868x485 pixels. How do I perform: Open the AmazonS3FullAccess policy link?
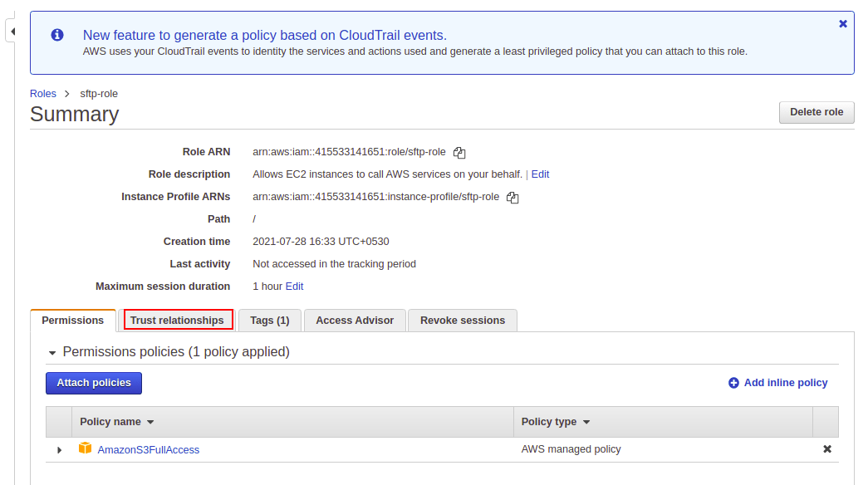tap(149, 449)
